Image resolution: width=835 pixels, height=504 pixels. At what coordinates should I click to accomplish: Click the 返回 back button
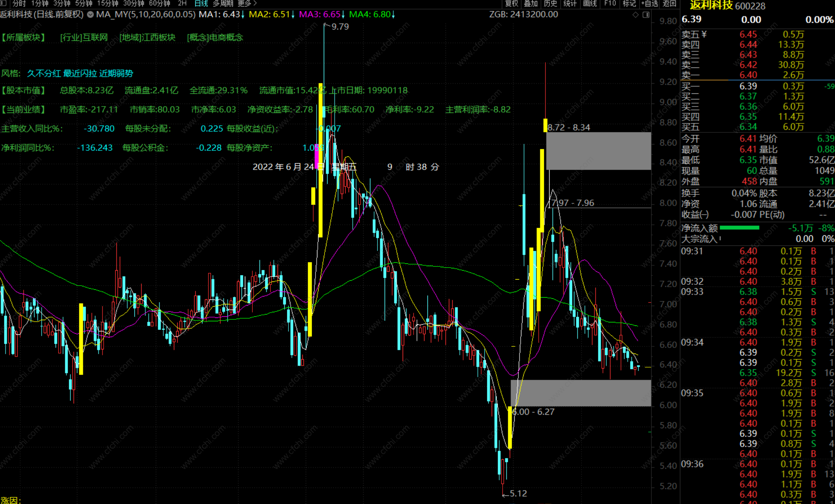coord(669,3)
